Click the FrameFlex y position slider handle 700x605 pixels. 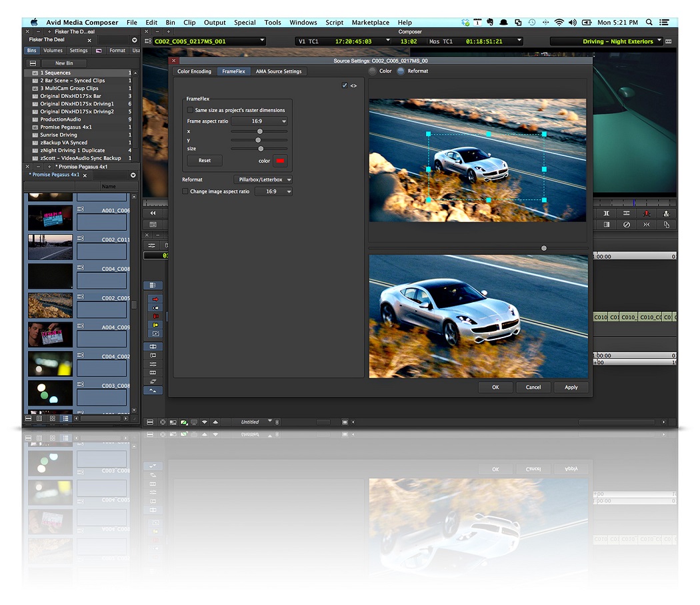tap(258, 140)
